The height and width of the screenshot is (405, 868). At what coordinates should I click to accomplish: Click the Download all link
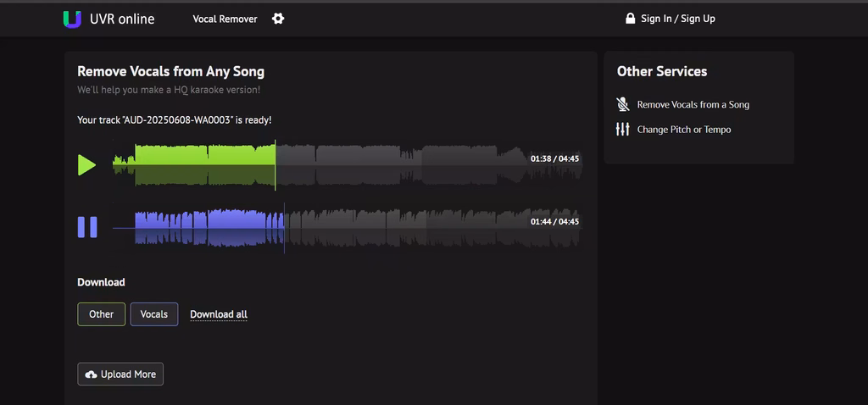pyautogui.click(x=219, y=314)
